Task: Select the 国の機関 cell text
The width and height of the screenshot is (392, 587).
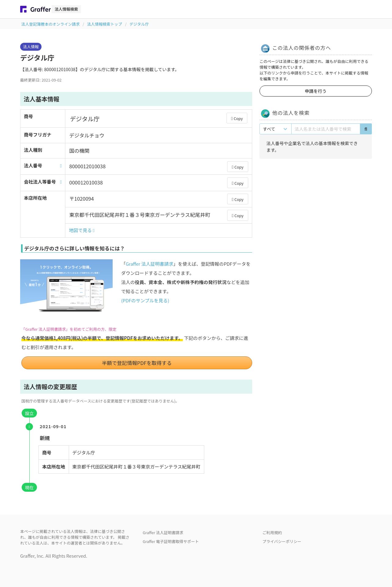Action: pyautogui.click(x=79, y=151)
